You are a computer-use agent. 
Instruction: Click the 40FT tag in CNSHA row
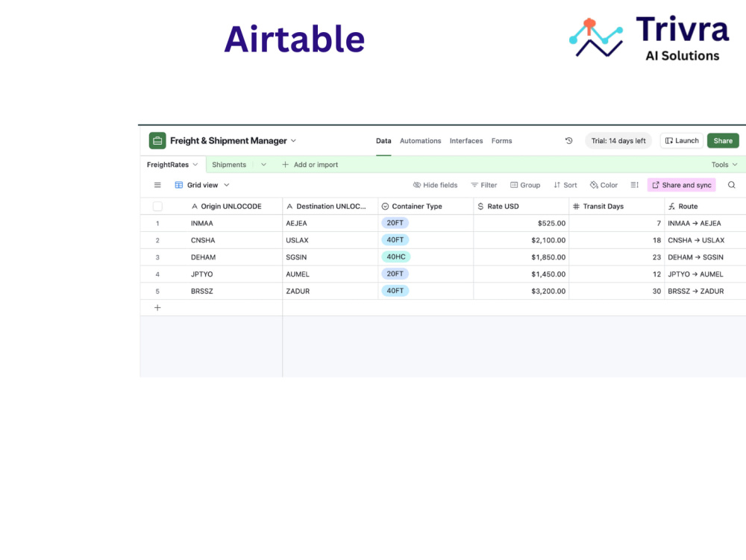coord(395,240)
